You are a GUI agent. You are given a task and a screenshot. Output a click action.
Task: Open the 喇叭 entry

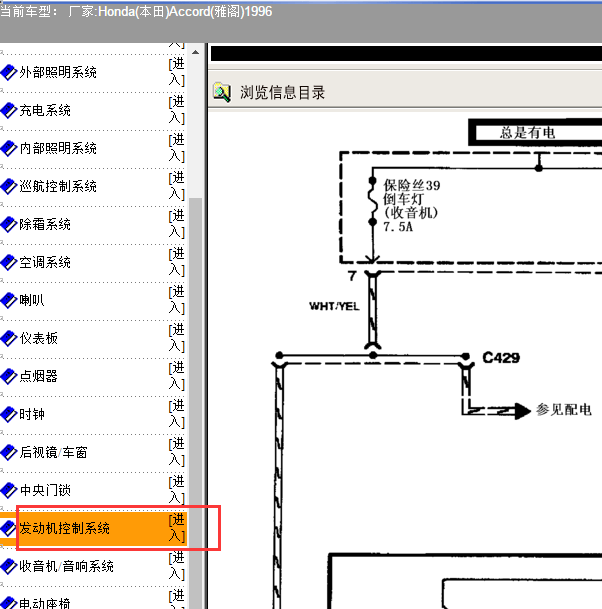(32, 300)
